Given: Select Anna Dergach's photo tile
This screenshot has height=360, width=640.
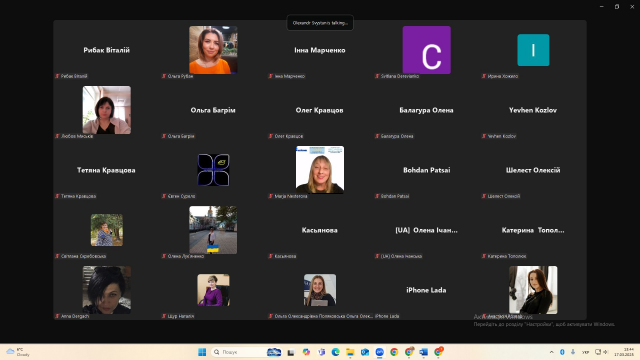Looking at the screenshot, I should pos(107,290).
